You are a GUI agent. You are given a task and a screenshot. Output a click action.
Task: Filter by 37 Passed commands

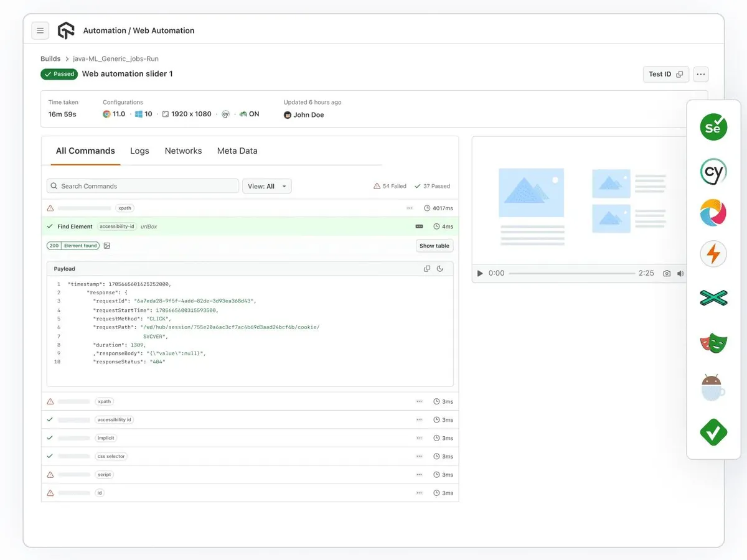pos(432,186)
